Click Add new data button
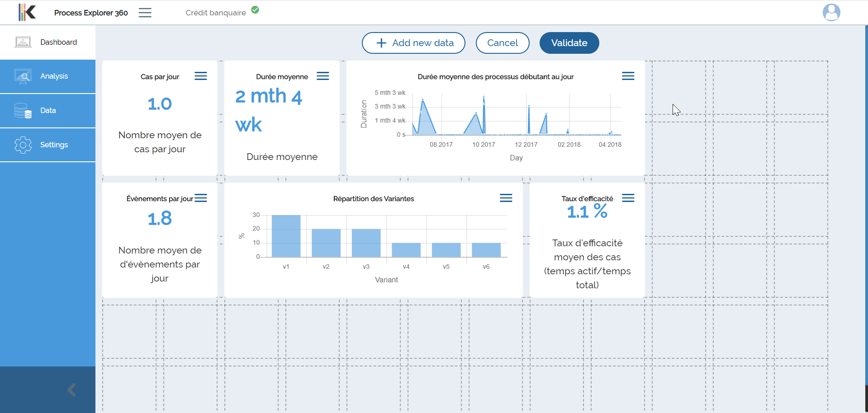Image resolution: width=868 pixels, height=413 pixels. [413, 43]
